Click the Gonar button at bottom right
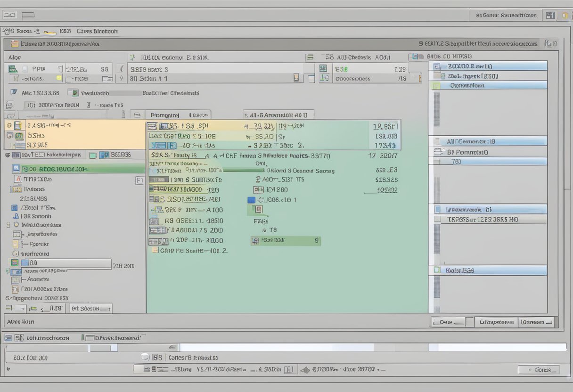This screenshot has height=392, width=573. tap(539, 370)
